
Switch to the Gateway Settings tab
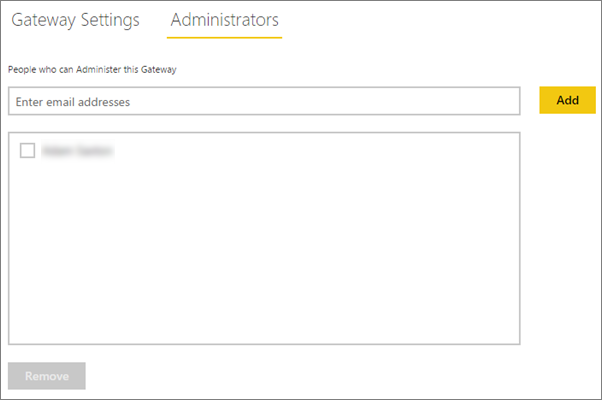click(x=75, y=20)
